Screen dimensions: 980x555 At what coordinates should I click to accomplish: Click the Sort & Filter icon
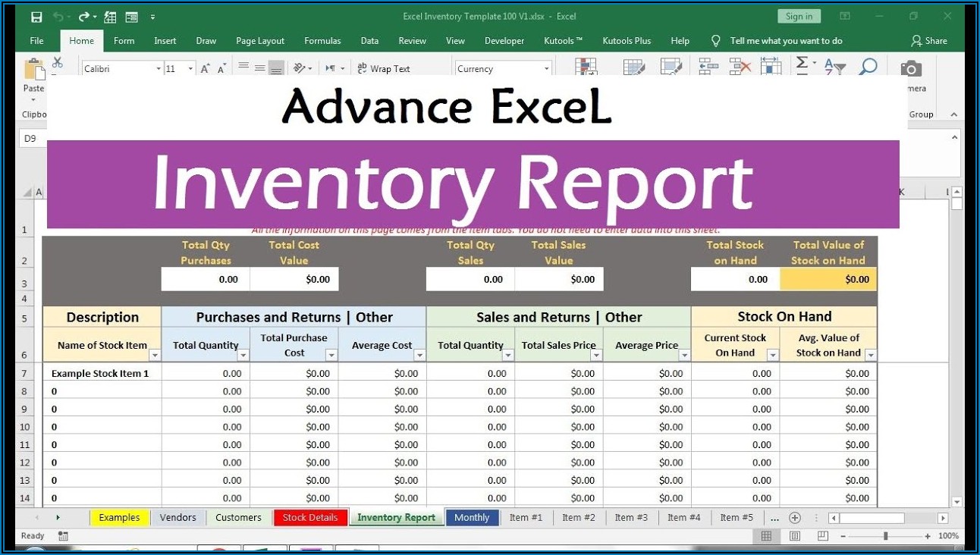[x=834, y=67]
